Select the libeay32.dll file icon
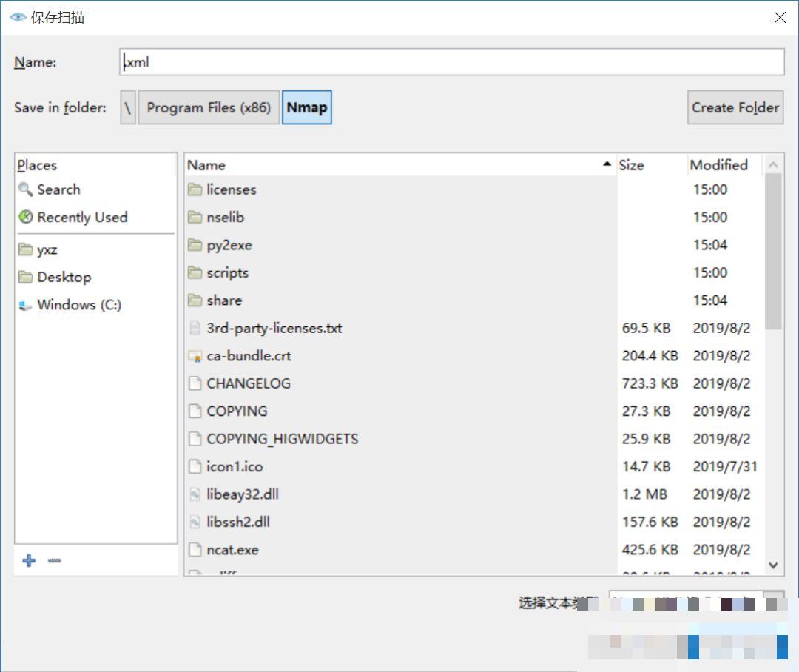 (195, 494)
